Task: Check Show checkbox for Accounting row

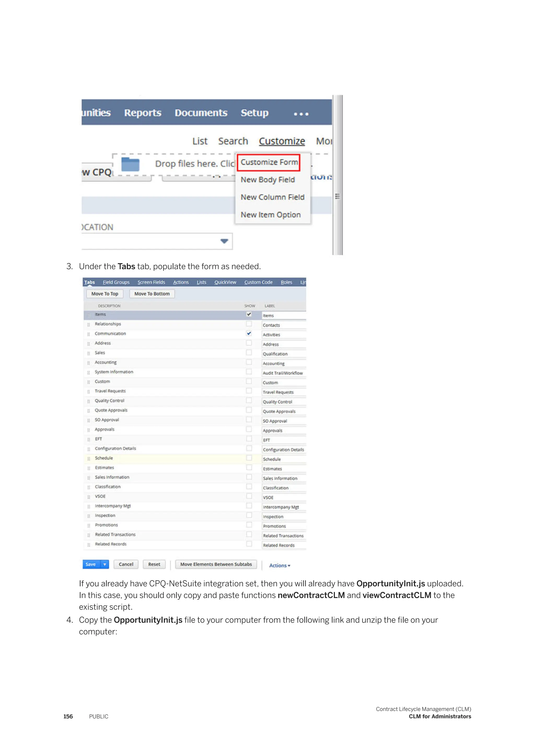Action: coord(249,362)
